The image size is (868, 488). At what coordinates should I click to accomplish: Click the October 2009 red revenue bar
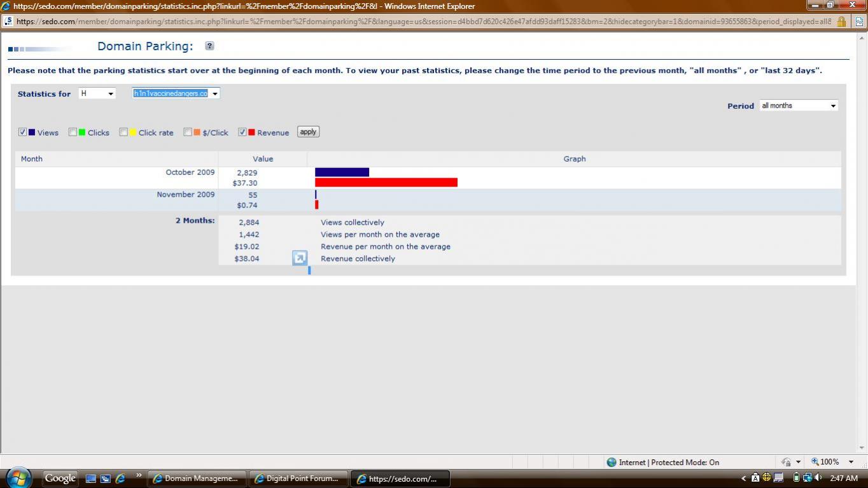point(386,183)
